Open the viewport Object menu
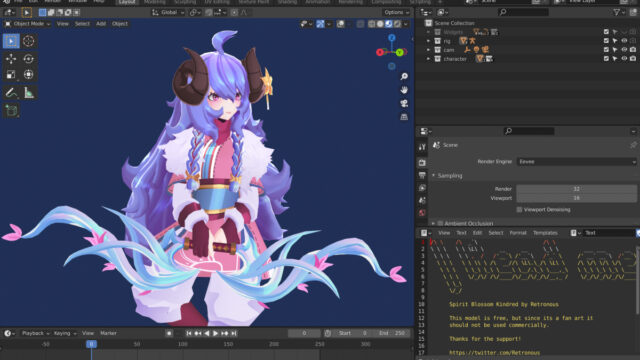Viewport: 640px width, 360px height. (120, 24)
